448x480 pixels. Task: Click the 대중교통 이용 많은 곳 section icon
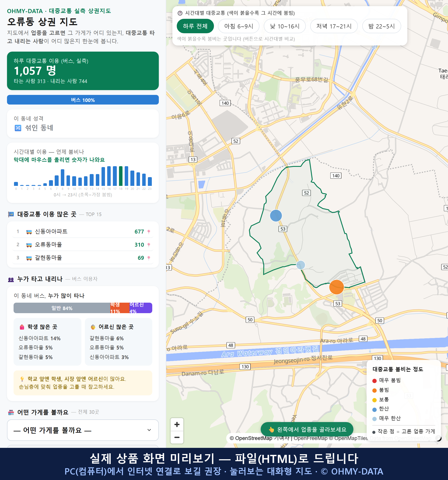11,214
